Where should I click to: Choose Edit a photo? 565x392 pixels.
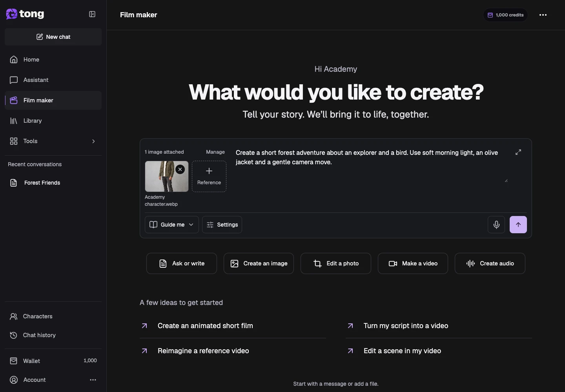pyautogui.click(x=336, y=263)
